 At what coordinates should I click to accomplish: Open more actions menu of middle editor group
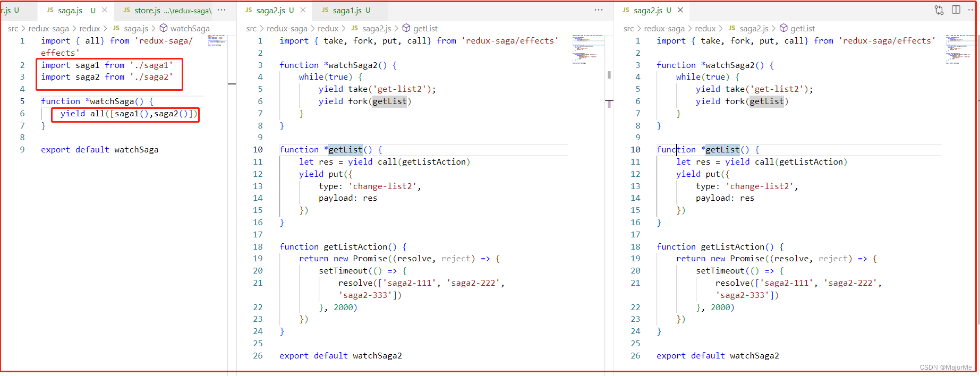click(599, 10)
